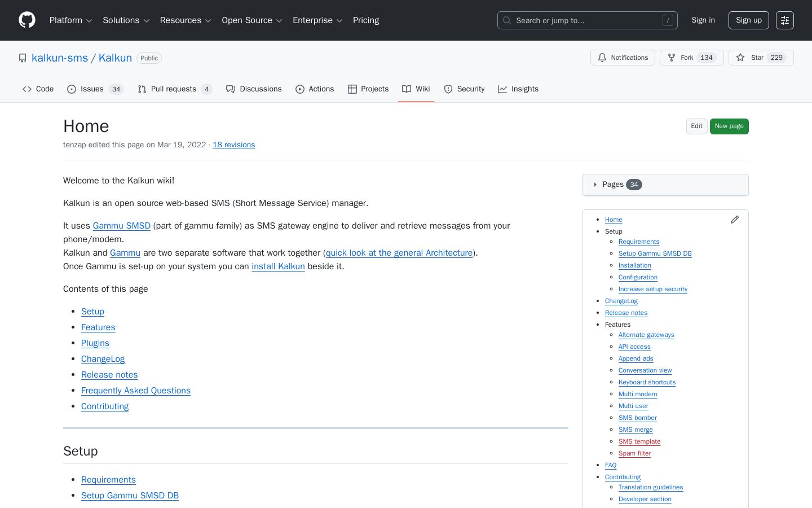Open Requirements under the Setup heading

(x=108, y=480)
